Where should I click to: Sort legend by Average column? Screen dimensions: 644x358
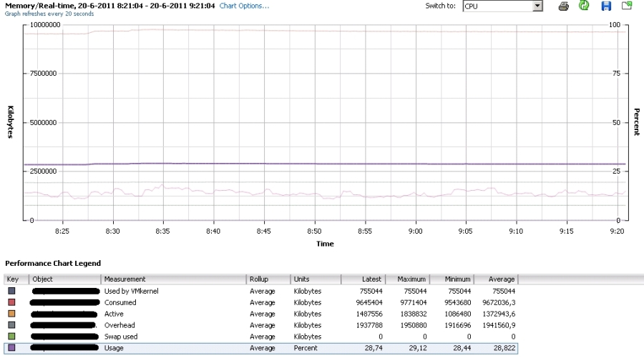click(496, 279)
